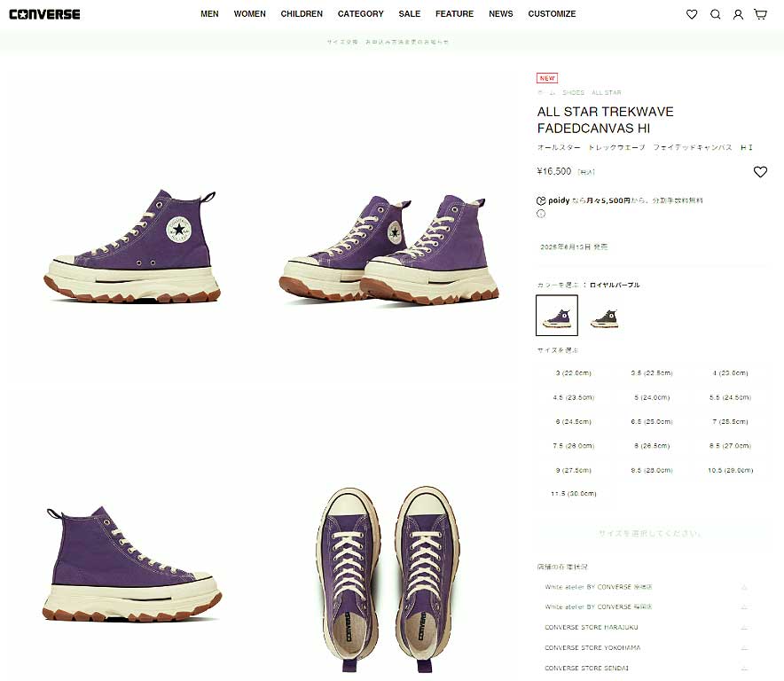
Task: Click the ALL STAR breadcrumb link
Action: [606, 92]
